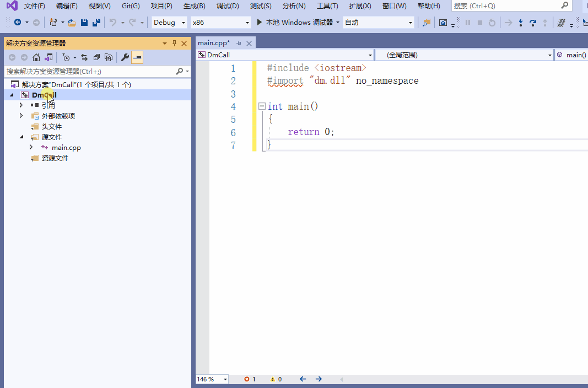588x388 pixels.
Task: Toggle the Preview Selected Items button
Action: (137, 57)
